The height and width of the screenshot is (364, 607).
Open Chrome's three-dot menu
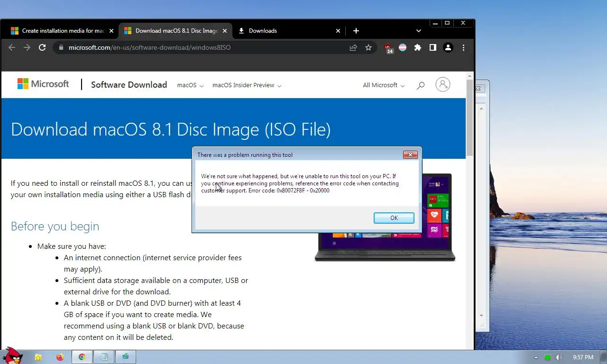(x=463, y=47)
